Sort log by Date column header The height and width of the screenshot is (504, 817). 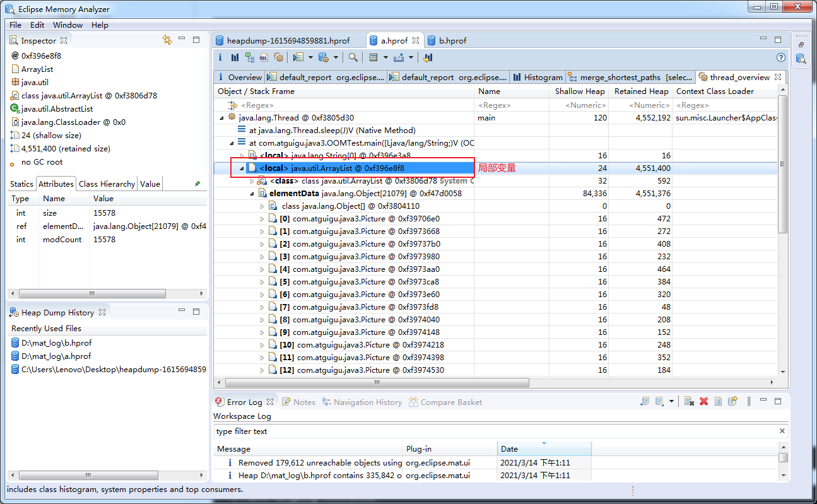tap(544, 449)
